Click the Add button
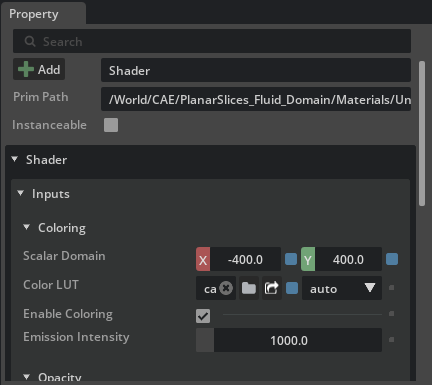 [x=39, y=69]
